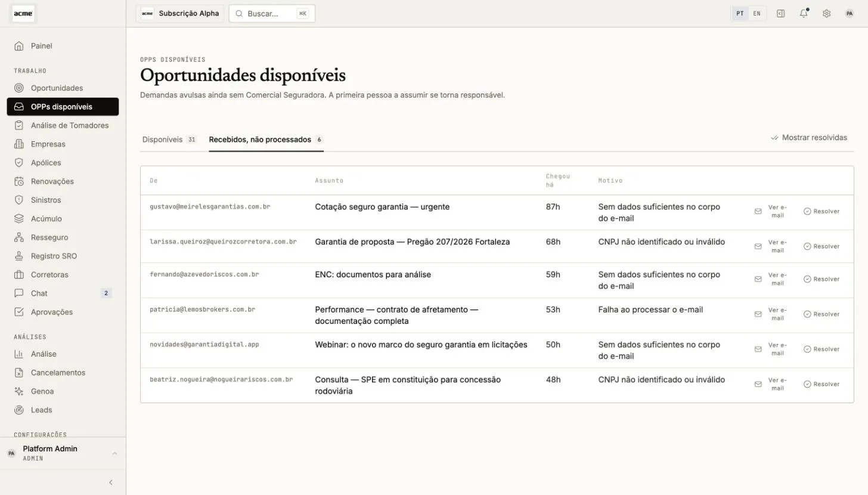Viewport: 868px width, 495px height.
Task: Open the Chat bubble icon
Action: click(19, 293)
